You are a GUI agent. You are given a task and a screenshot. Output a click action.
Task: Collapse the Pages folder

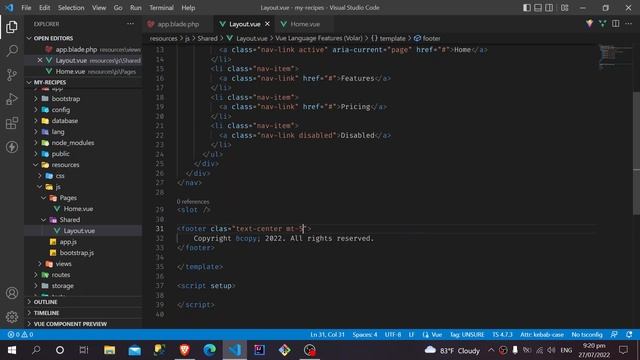[44, 198]
